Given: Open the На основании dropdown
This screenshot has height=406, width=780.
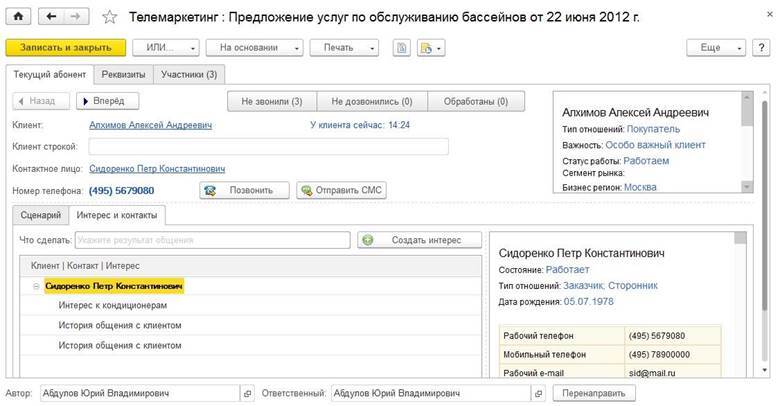Looking at the screenshot, I should point(254,48).
